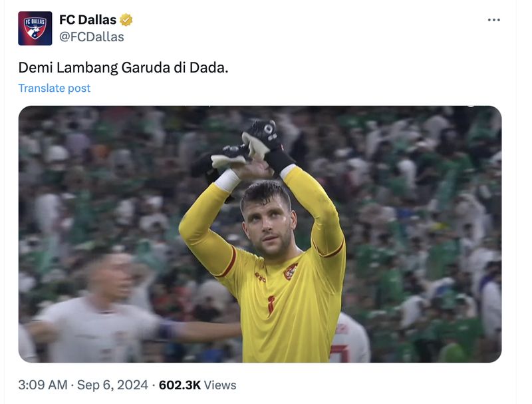The width and height of the screenshot is (532, 404).
Task: Click the gold verified badge beside FC Dallas
Action: coord(126,20)
